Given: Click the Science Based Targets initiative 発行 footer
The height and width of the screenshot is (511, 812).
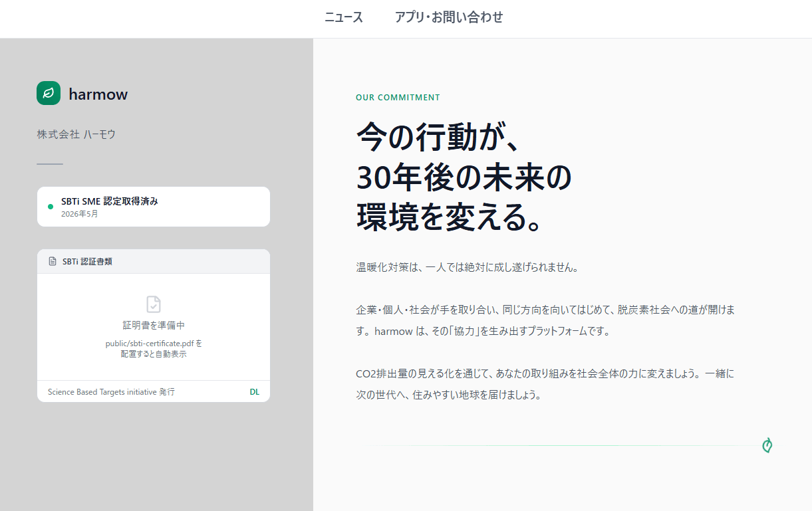Looking at the screenshot, I should 111,392.
